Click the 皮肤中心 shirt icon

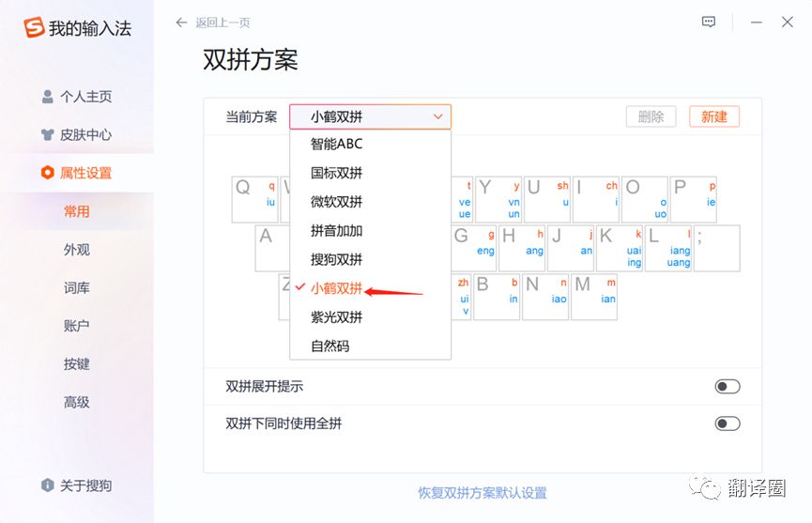coord(48,134)
